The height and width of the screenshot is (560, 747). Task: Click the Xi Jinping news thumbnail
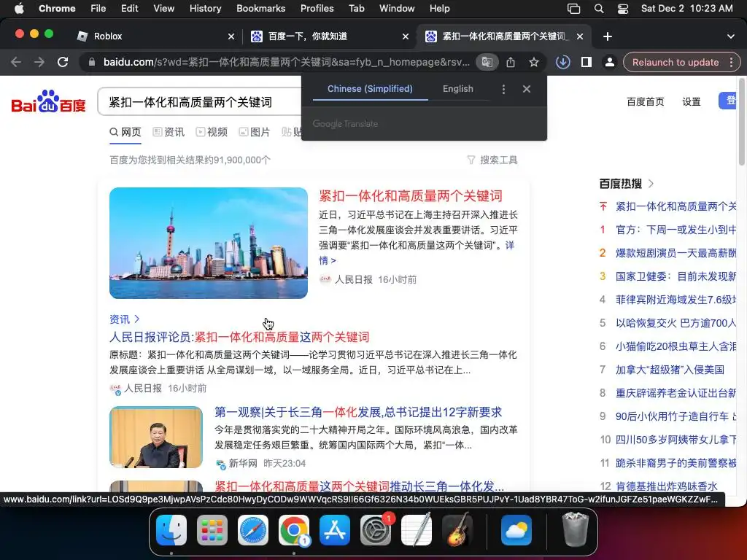tap(156, 437)
